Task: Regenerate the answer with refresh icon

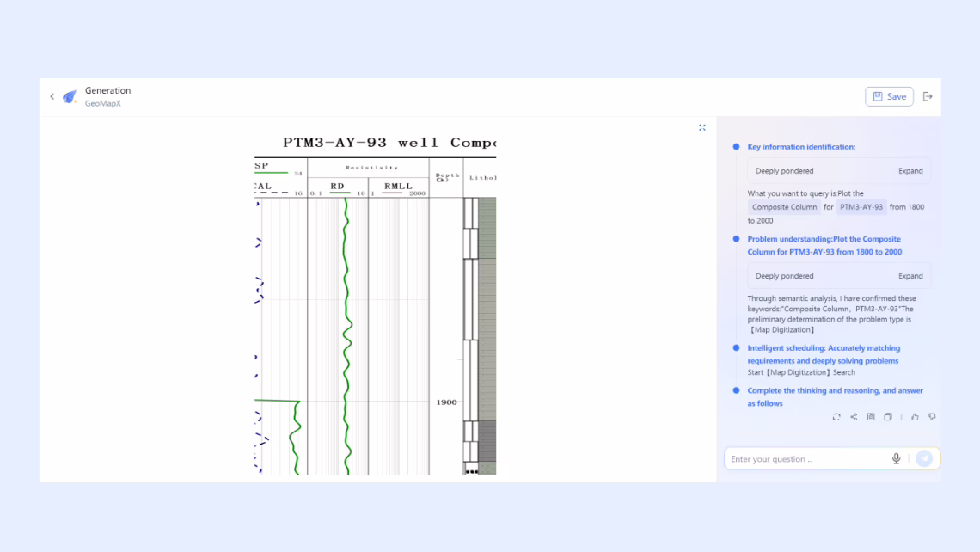Action: [836, 417]
